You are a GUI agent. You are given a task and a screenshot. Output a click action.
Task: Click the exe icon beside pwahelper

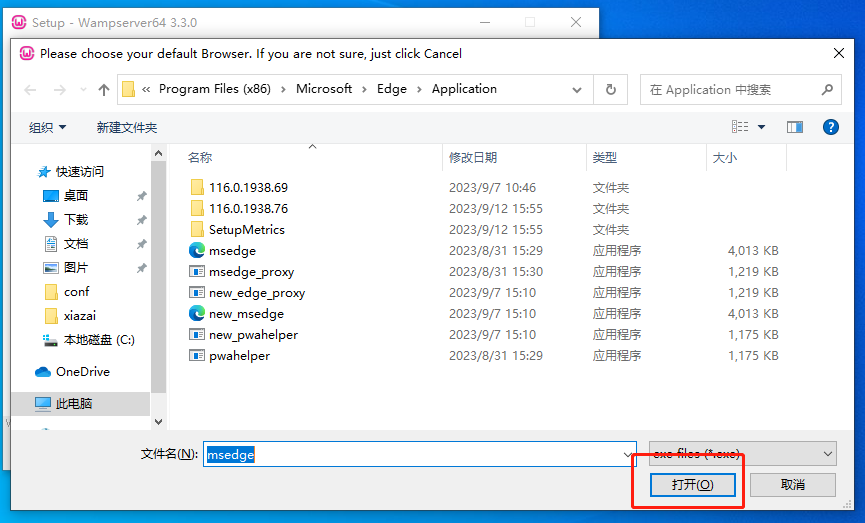(x=196, y=355)
